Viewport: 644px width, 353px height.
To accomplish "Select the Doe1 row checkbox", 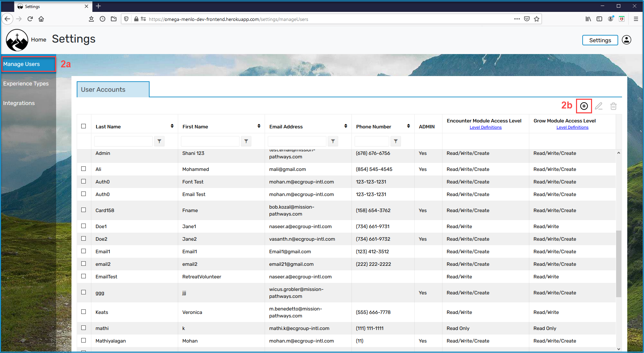I will [84, 226].
